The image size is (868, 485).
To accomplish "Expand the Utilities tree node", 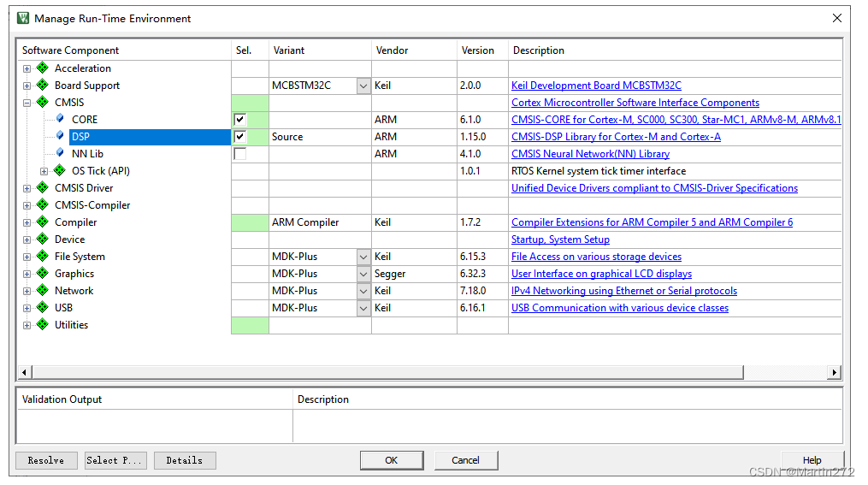I will [27, 326].
